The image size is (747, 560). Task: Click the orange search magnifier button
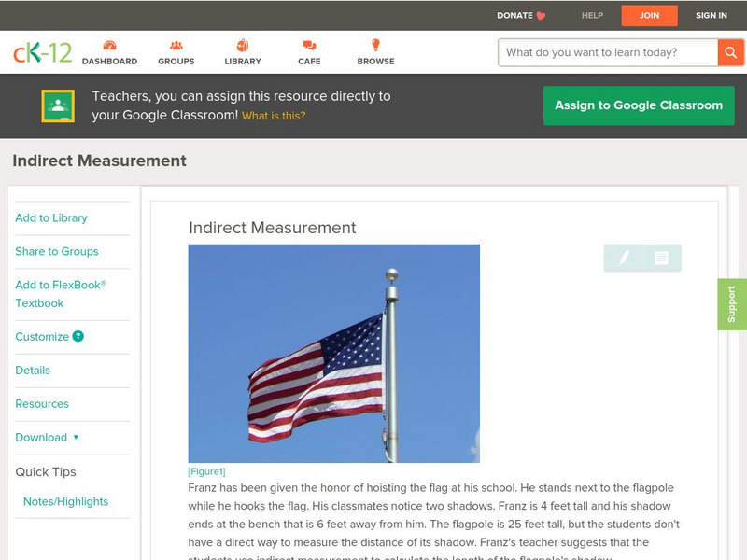(x=730, y=52)
